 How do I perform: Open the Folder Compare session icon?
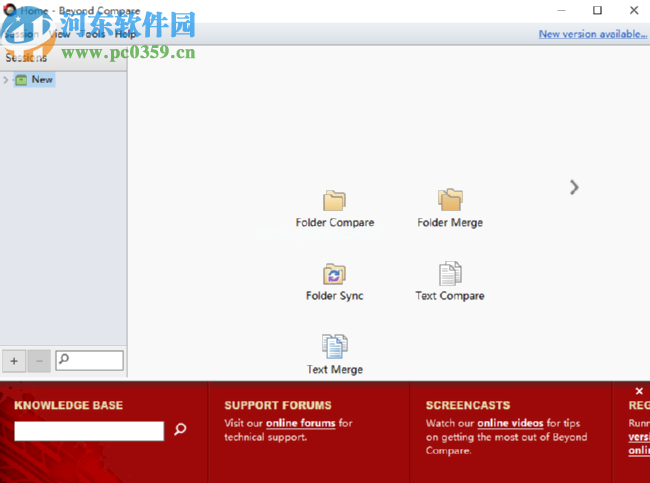point(334,201)
